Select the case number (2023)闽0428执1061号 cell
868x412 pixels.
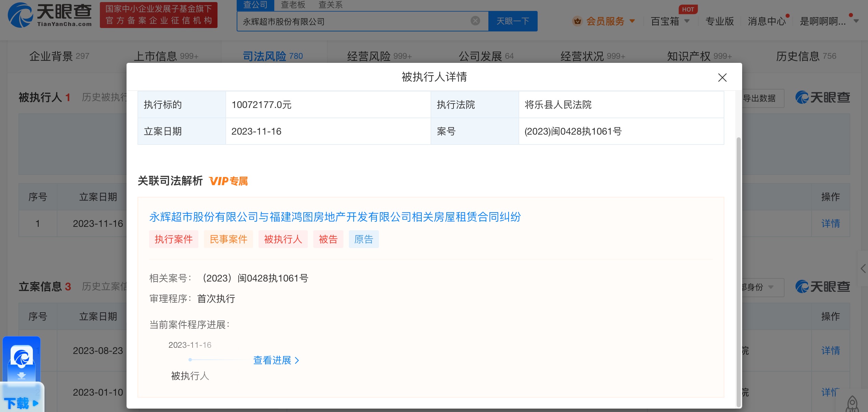(x=621, y=131)
